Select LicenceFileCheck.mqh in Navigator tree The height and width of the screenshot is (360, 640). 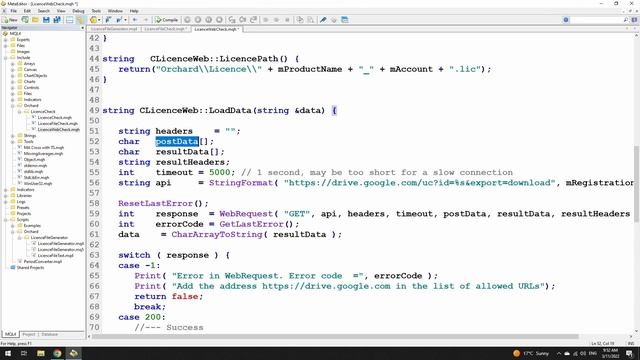click(x=58, y=123)
